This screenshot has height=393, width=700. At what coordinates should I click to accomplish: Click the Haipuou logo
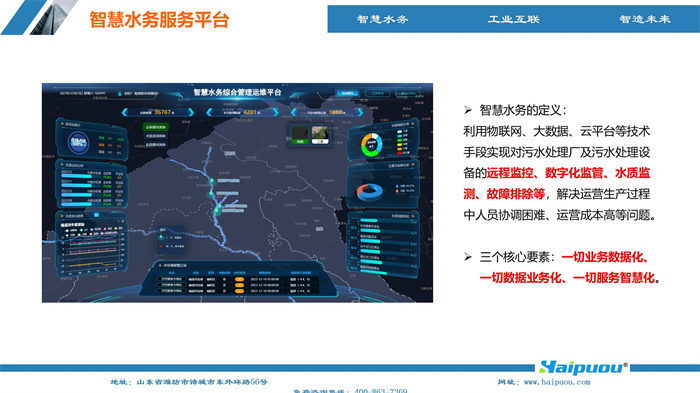coord(583,367)
